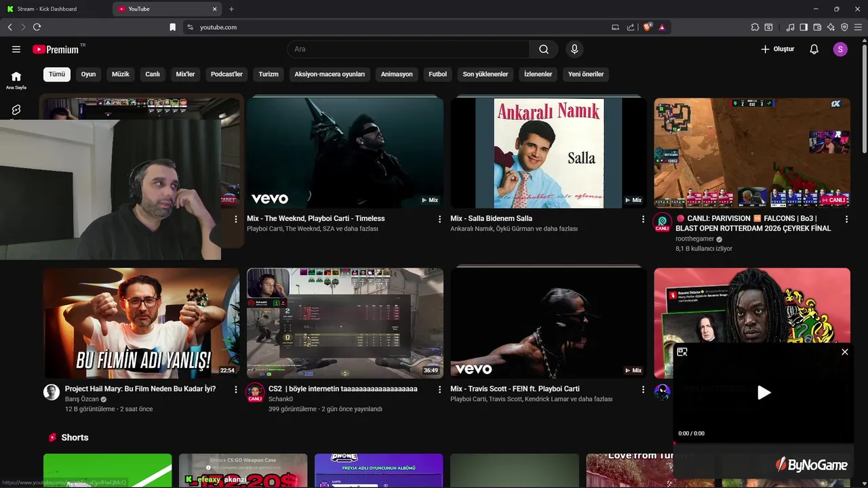Open options for Salla Bidenem Salla mix
Viewport: 868px width, 488px height.
tap(643, 219)
